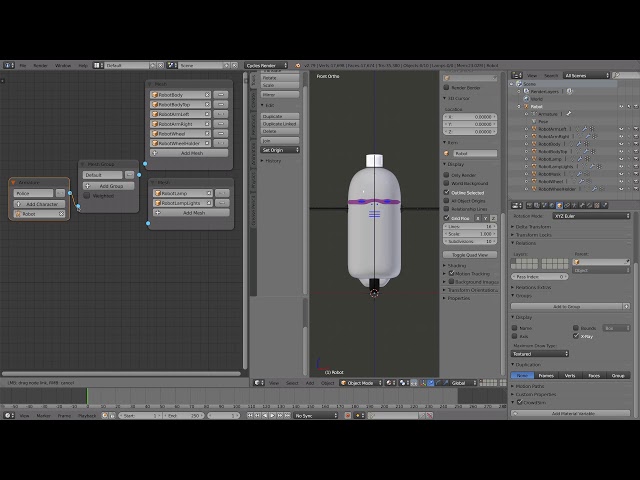Screen dimensions: 640x480
Task: Toggle the Relationship Lines checkbox
Action: tap(447, 209)
